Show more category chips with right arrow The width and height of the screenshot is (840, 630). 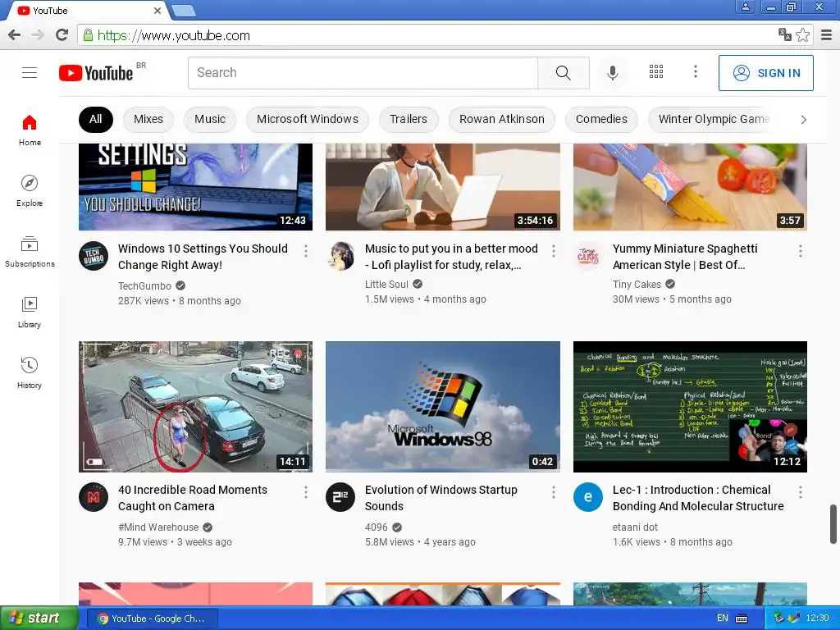[803, 120]
